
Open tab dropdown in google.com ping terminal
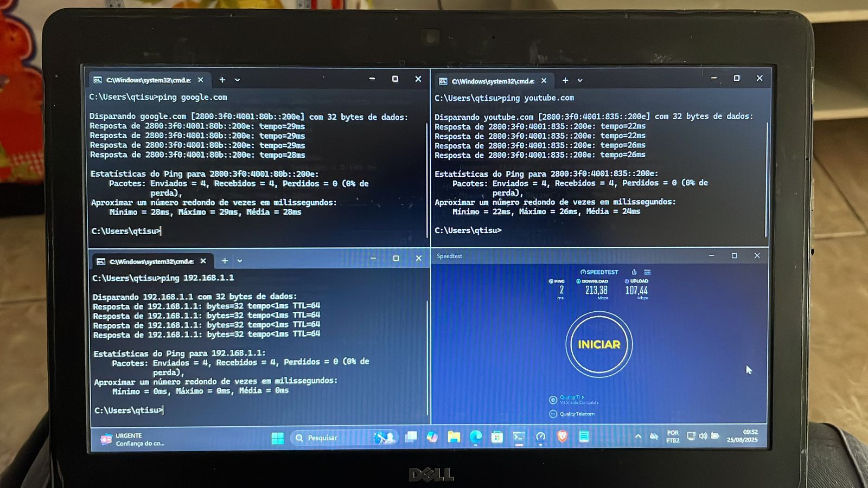[237, 80]
